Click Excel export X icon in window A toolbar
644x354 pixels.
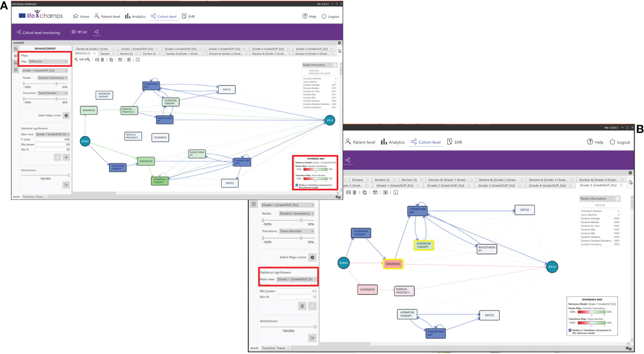(129, 59)
